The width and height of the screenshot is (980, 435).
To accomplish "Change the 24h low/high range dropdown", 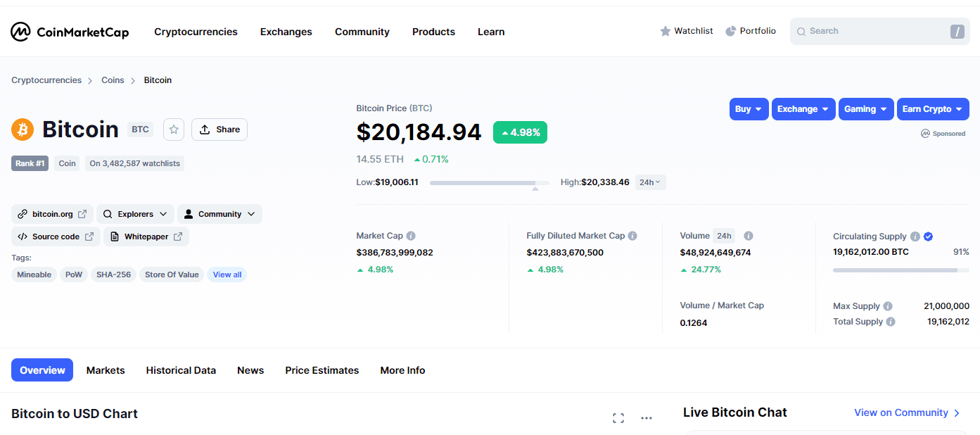I will click(650, 182).
